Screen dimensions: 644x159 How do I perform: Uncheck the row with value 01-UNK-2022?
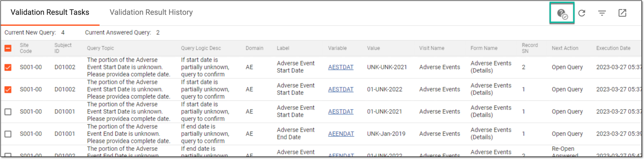tap(8, 89)
